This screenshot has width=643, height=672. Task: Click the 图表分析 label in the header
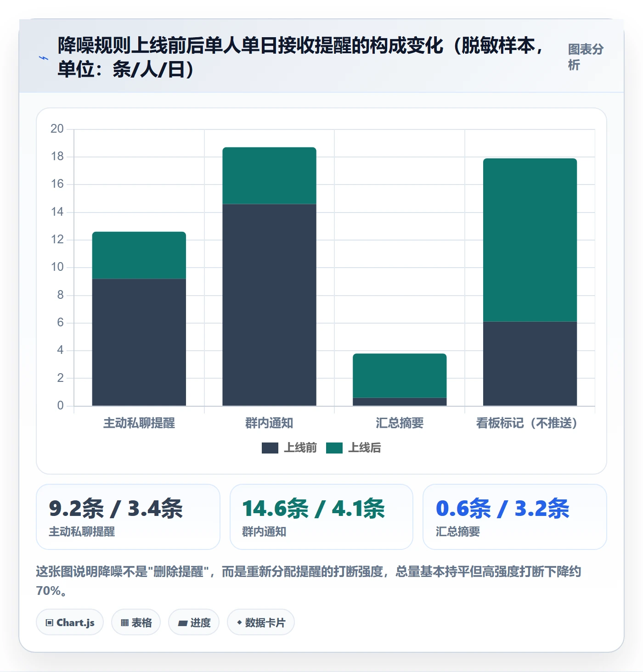[586, 57]
